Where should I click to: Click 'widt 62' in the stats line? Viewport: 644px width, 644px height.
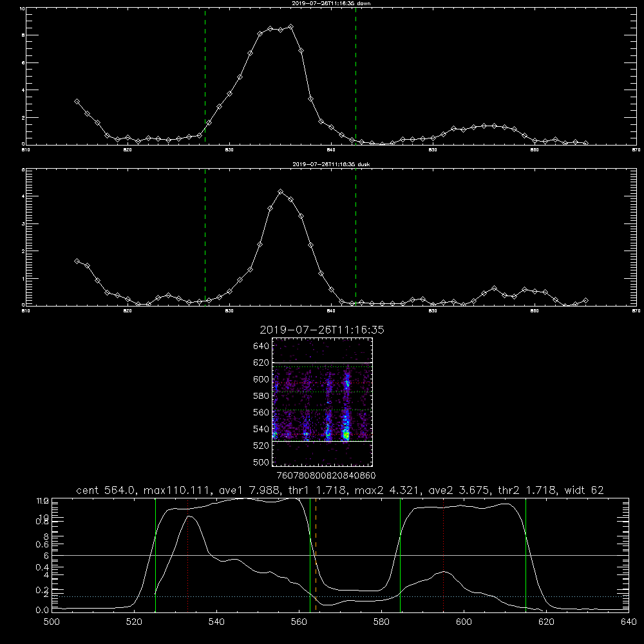click(585, 490)
